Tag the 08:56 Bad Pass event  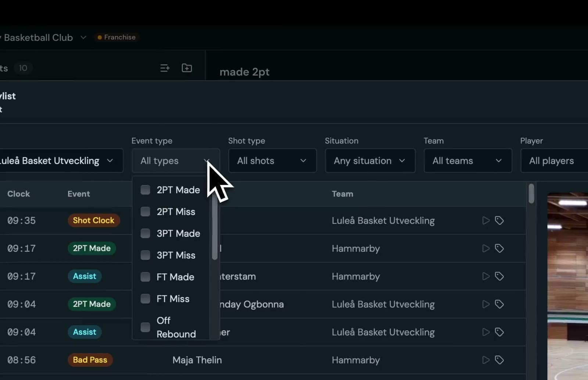[499, 360]
